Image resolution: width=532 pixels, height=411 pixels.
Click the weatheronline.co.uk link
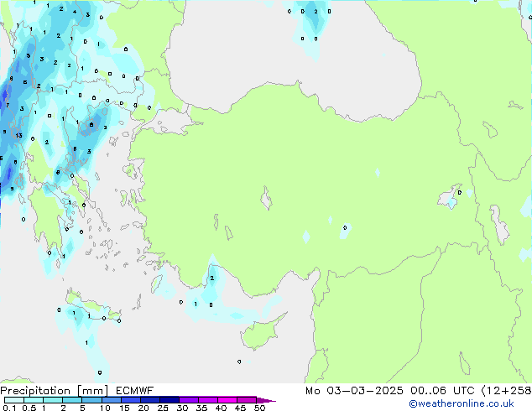coord(462,403)
